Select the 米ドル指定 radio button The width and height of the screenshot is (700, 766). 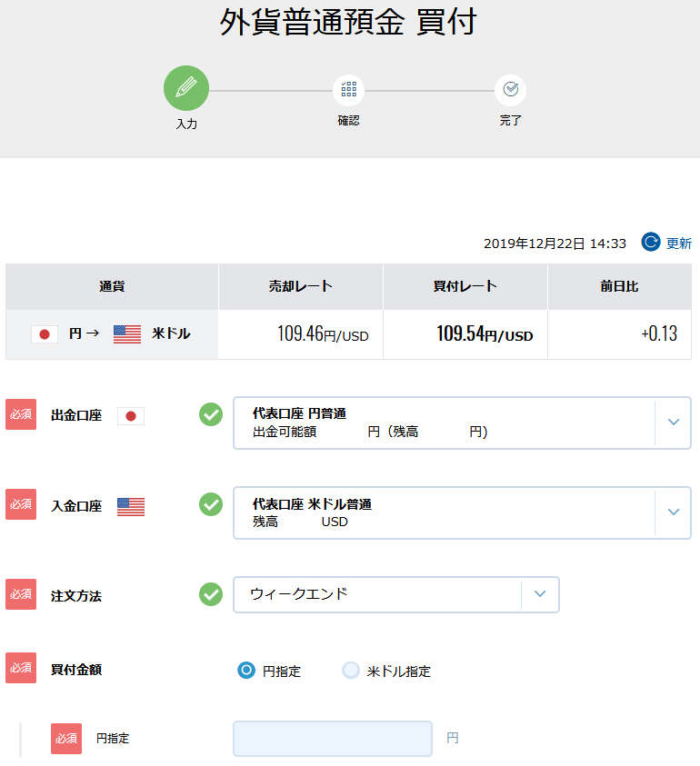click(x=351, y=671)
